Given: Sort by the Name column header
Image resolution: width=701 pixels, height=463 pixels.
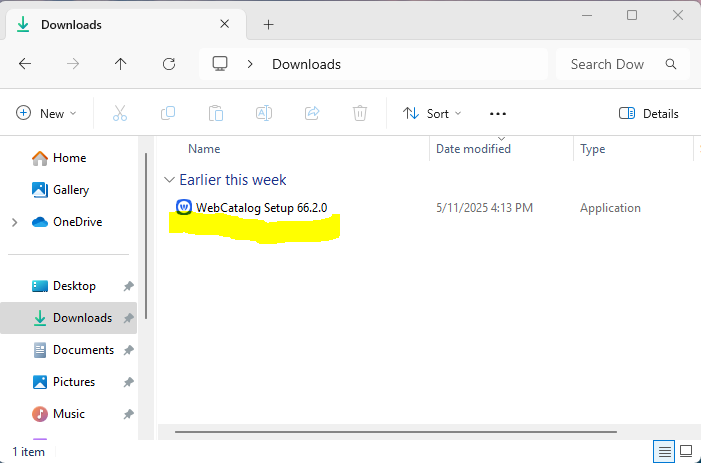Looking at the screenshot, I should (204, 149).
